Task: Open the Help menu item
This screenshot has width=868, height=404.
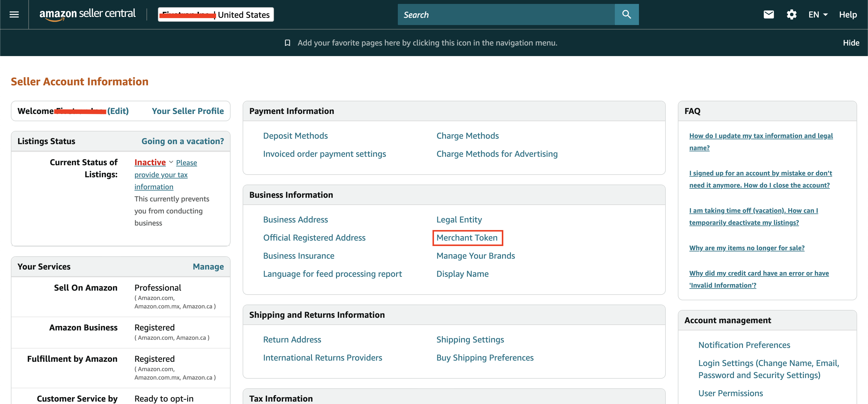Action: pyautogui.click(x=848, y=14)
